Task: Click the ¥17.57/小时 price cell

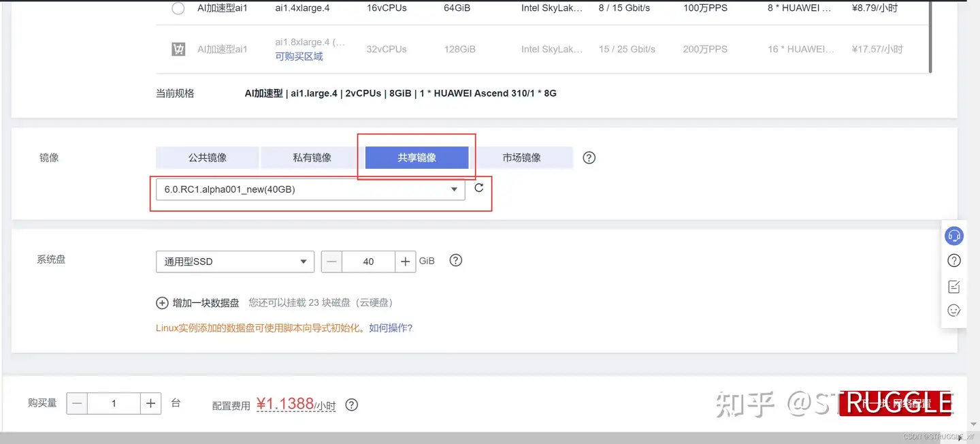Action: [x=877, y=49]
